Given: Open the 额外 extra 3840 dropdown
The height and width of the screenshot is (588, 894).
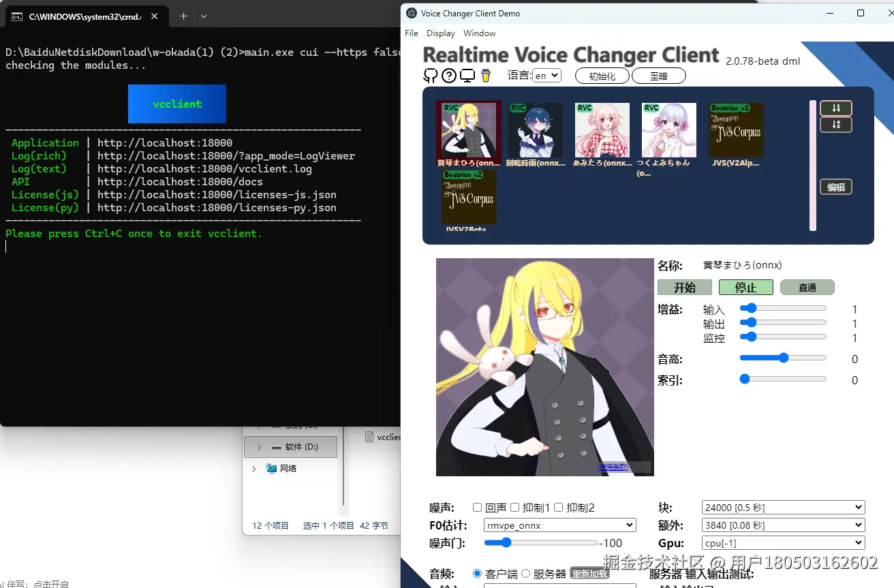Looking at the screenshot, I should click(783, 525).
